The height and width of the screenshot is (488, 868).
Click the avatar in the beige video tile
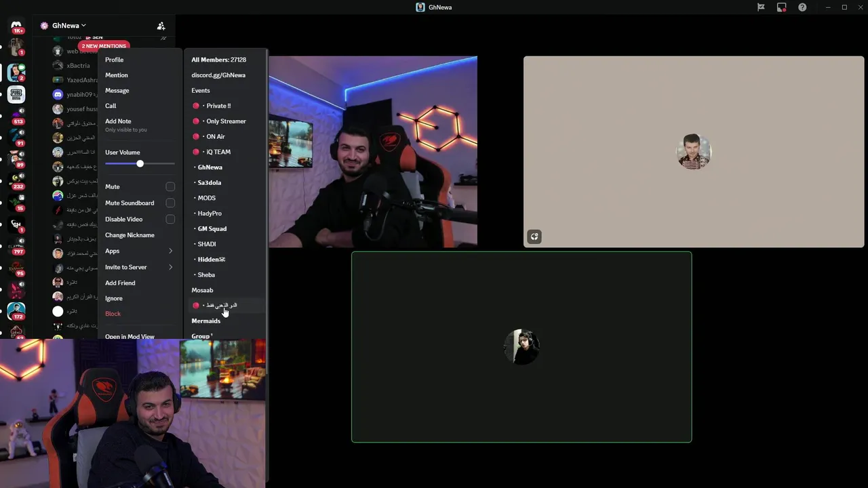point(694,152)
